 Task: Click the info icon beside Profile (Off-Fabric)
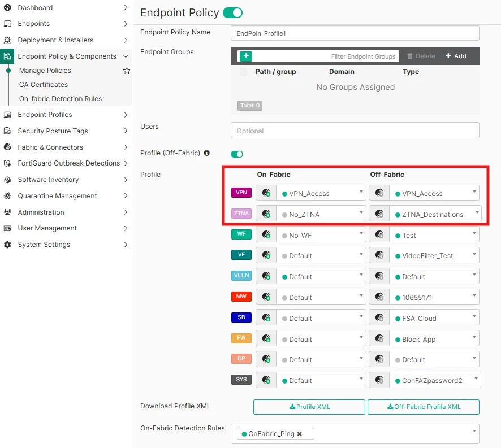[207, 153]
